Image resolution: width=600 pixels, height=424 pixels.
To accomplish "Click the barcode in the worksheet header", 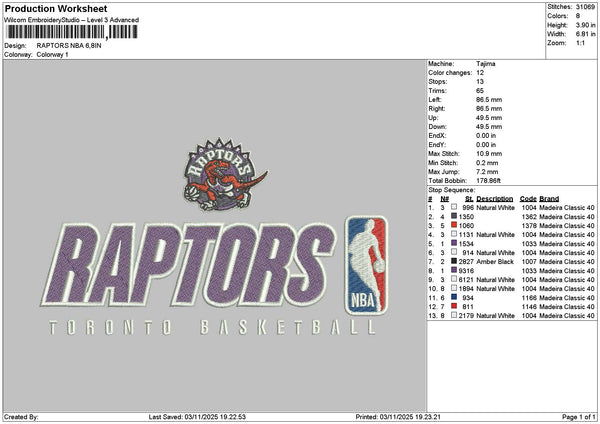I will point(72,32).
